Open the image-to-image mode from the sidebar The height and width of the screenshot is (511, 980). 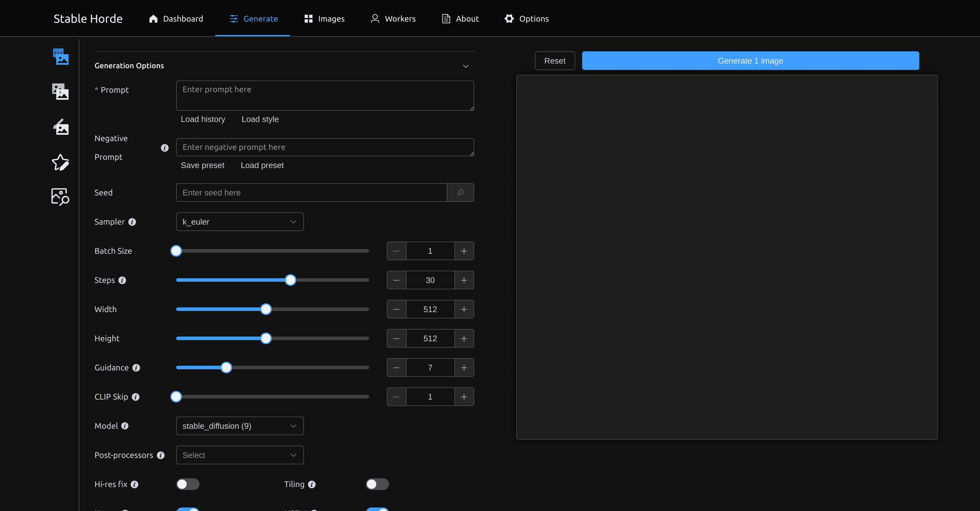(x=60, y=91)
